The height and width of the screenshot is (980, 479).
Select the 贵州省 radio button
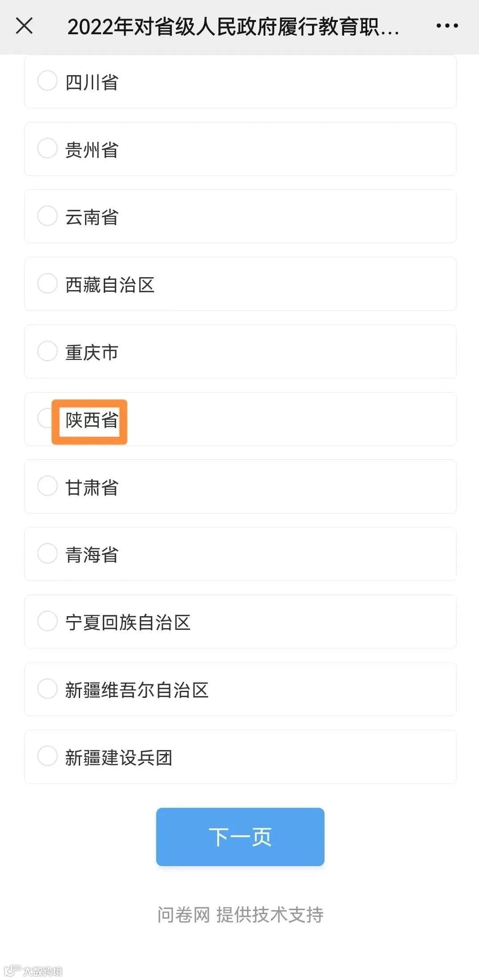pos(47,149)
